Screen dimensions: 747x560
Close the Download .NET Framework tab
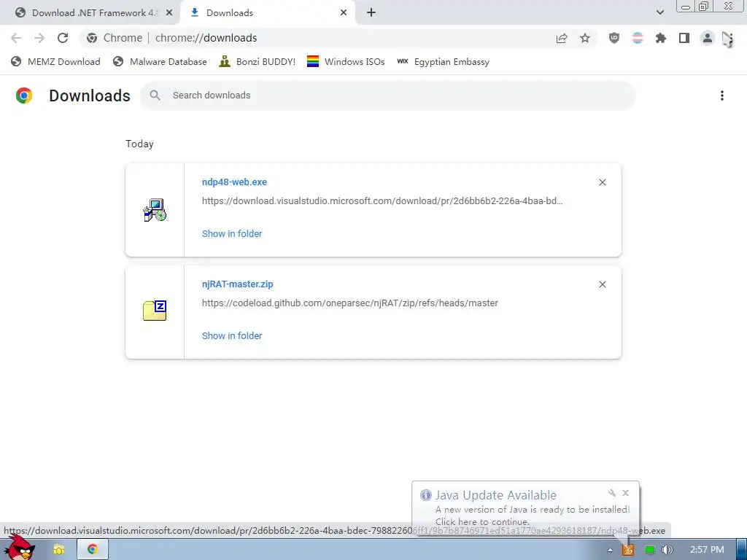point(169,13)
